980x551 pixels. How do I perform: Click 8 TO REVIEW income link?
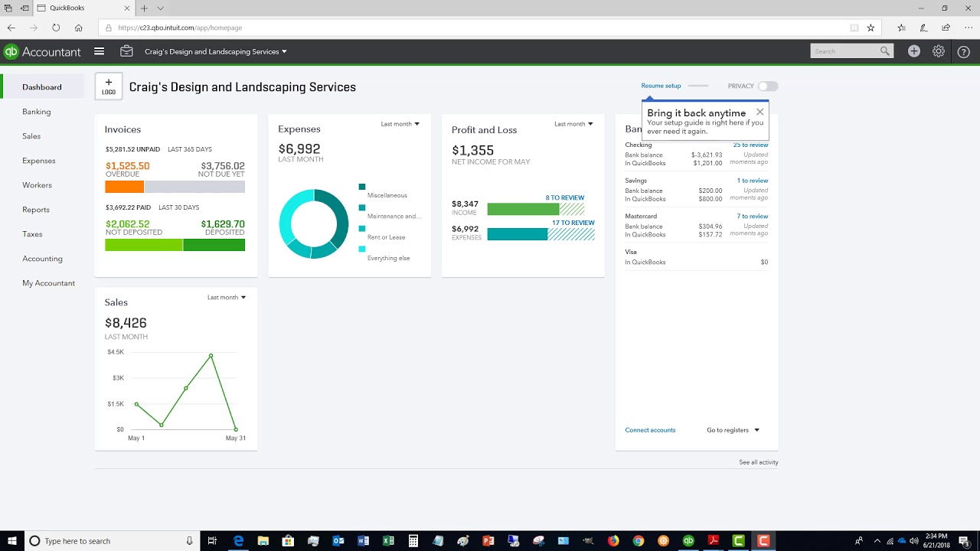565,197
